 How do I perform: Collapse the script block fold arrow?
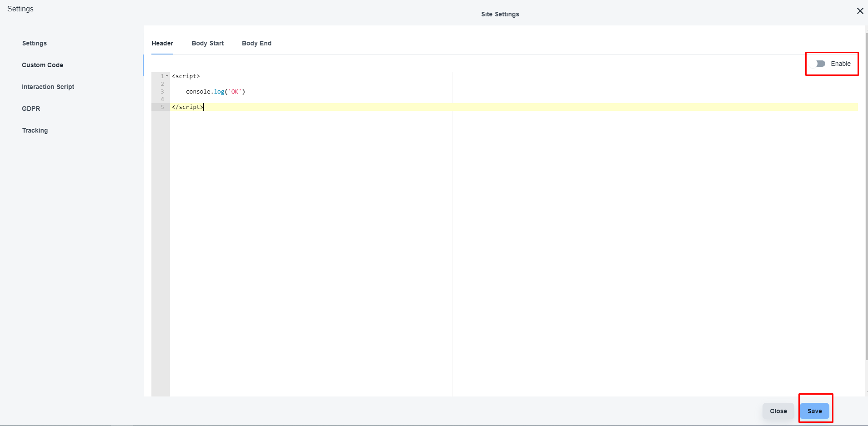click(167, 76)
